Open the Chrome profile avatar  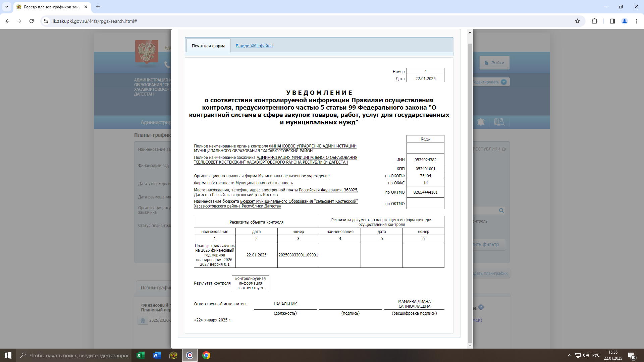click(625, 21)
